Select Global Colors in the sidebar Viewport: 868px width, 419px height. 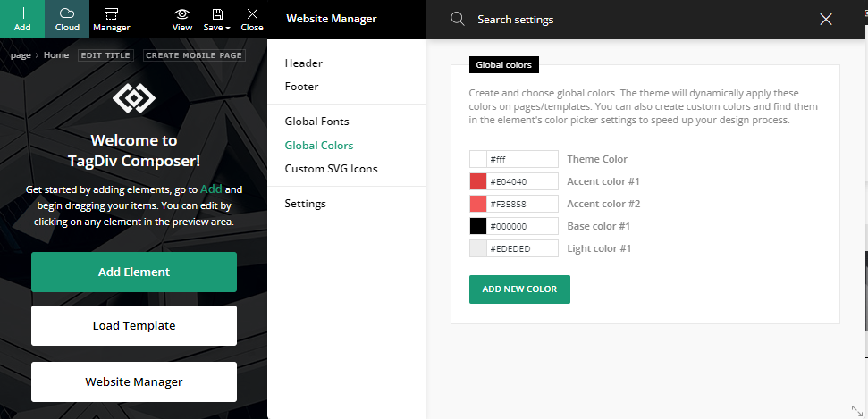click(x=319, y=146)
